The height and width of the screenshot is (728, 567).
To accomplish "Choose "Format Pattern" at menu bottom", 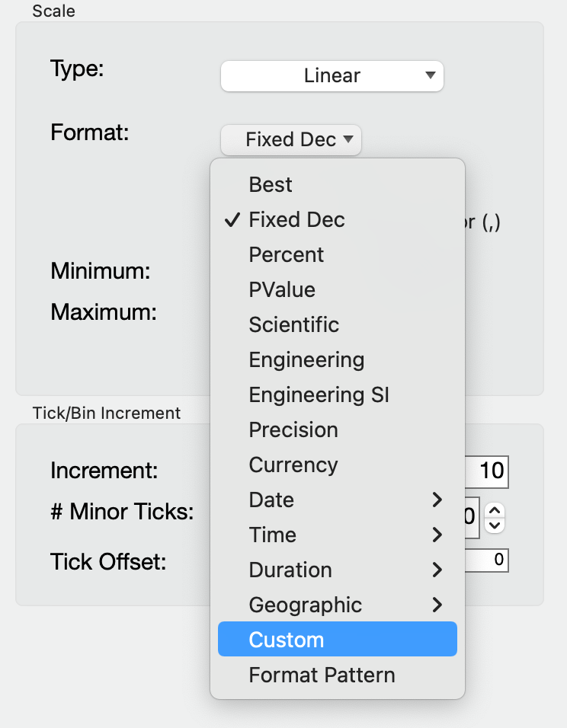I will (x=321, y=675).
